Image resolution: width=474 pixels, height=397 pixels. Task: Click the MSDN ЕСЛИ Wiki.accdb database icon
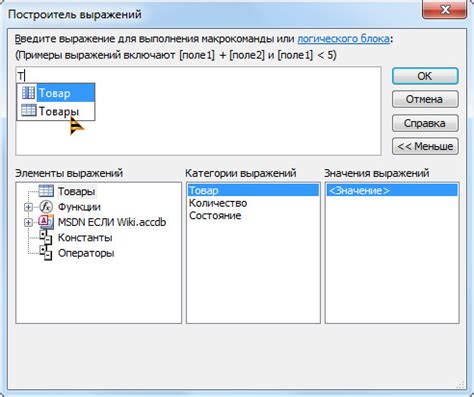[x=46, y=222]
